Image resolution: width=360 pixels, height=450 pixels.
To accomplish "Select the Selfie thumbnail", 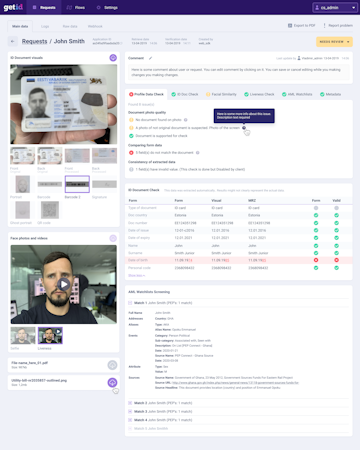I will click(x=23, y=335).
